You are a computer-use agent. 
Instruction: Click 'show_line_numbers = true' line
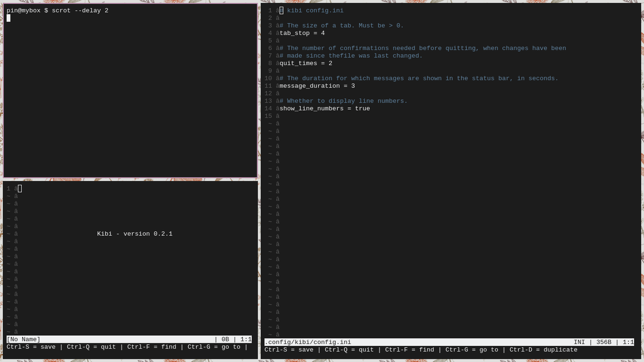click(325, 109)
